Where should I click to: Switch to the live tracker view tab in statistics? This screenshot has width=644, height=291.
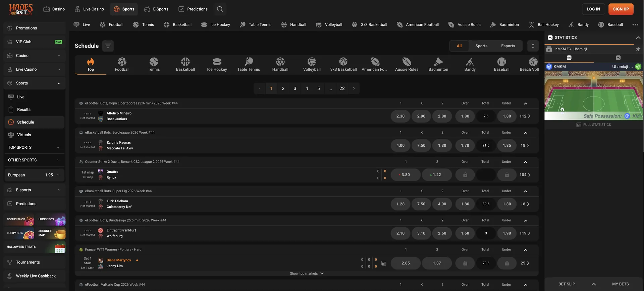pyautogui.click(x=569, y=58)
